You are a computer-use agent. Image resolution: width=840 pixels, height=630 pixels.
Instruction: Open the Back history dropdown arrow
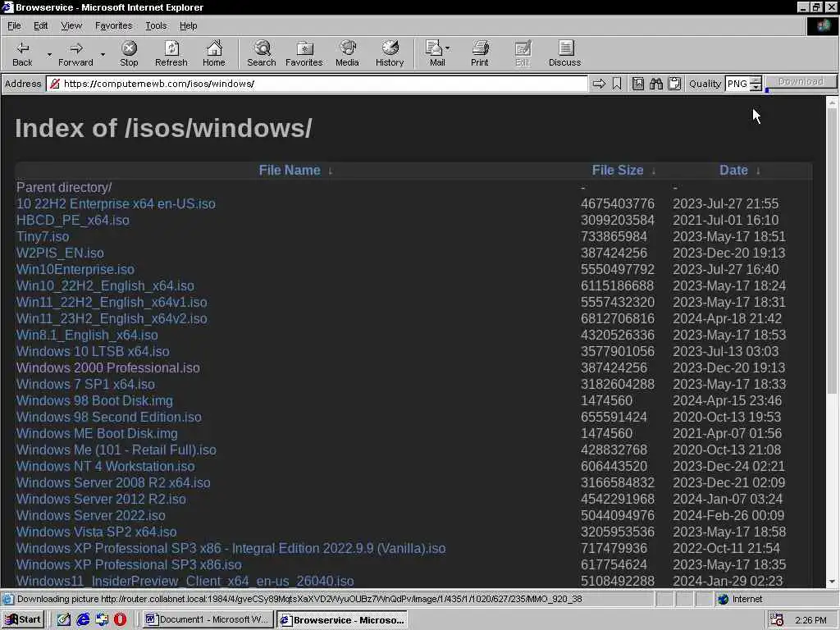49,54
